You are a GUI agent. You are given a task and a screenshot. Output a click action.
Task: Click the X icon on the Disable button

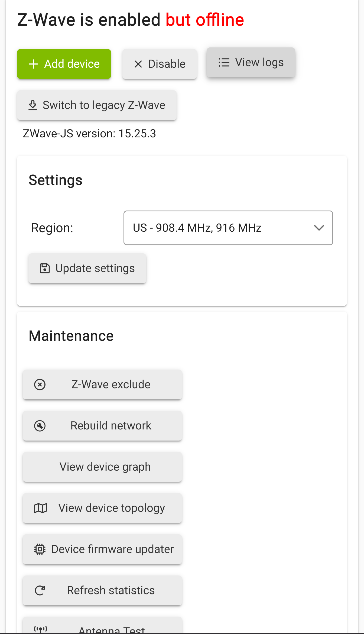pyautogui.click(x=138, y=64)
